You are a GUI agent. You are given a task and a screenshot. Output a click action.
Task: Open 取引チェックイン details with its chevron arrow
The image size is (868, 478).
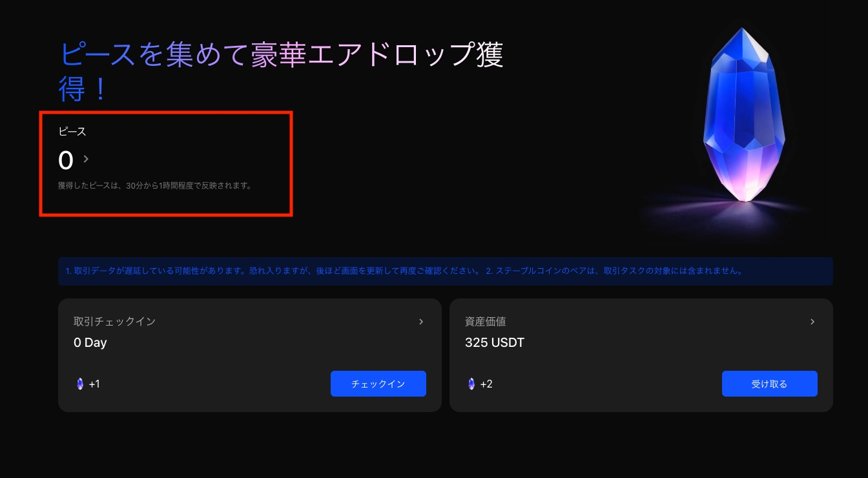pyautogui.click(x=421, y=322)
